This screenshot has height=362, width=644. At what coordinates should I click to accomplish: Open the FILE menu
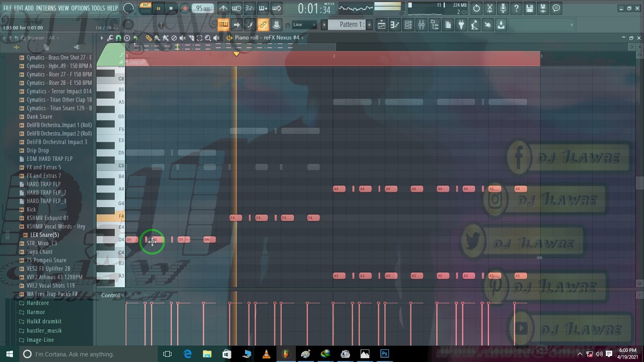[8, 8]
